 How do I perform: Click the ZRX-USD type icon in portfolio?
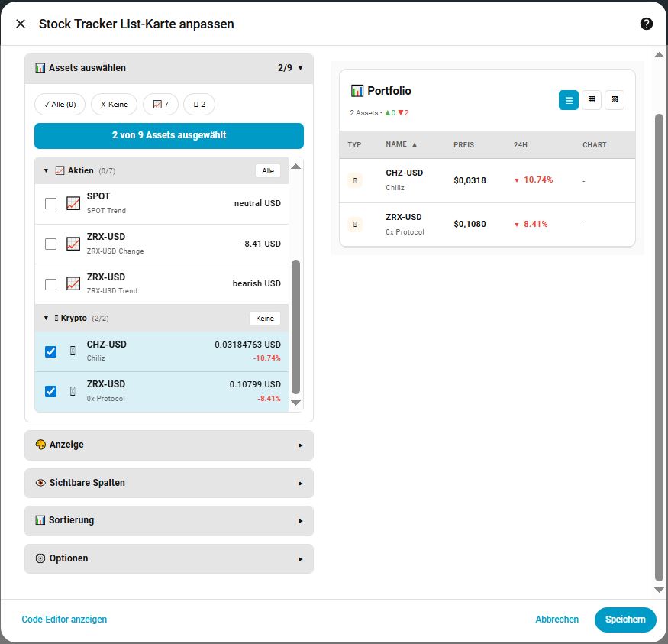point(354,225)
